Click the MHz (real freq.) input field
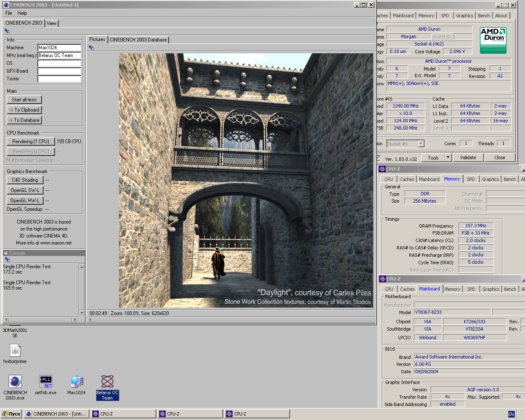The image size is (525, 420). pyautogui.click(x=59, y=55)
